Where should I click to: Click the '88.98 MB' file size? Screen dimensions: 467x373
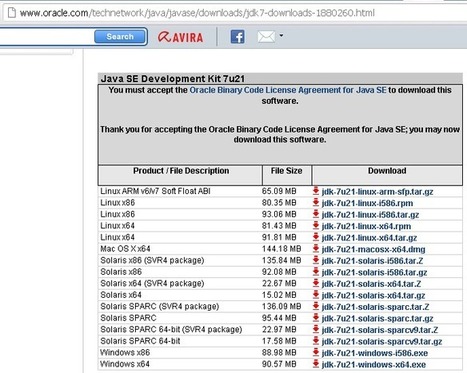(279, 352)
